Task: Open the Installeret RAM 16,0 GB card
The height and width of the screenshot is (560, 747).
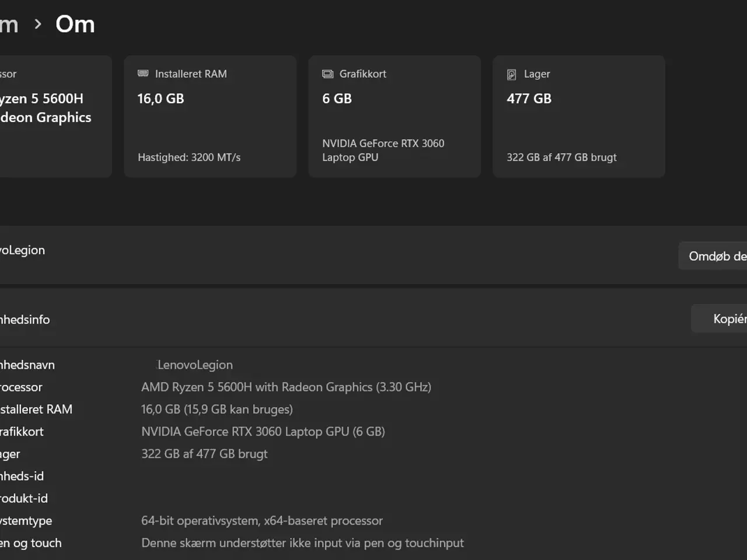Action: [x=210, y=116]
